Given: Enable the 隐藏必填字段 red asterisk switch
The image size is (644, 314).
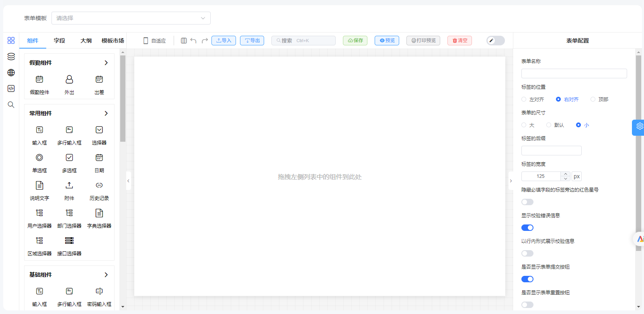Looking at the screenshot, I should coord(527,202).
